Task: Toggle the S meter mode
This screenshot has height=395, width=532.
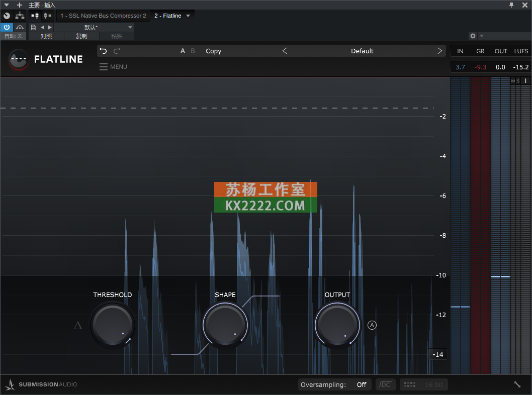Action: coord(518,81)
